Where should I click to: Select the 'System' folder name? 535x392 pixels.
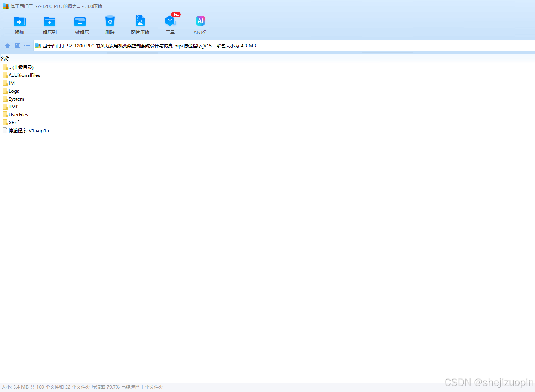16,99
